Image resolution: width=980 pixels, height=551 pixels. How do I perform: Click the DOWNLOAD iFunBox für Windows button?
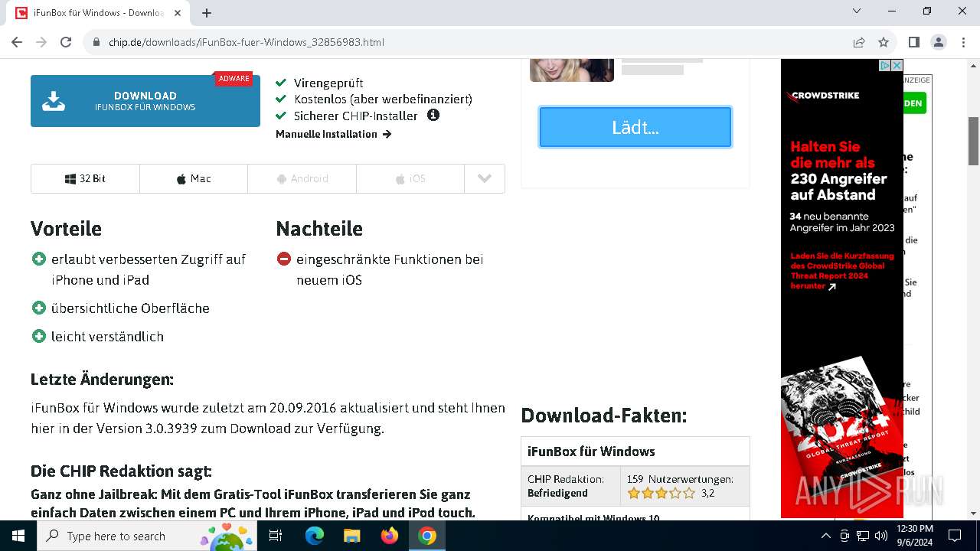(145, 101)
